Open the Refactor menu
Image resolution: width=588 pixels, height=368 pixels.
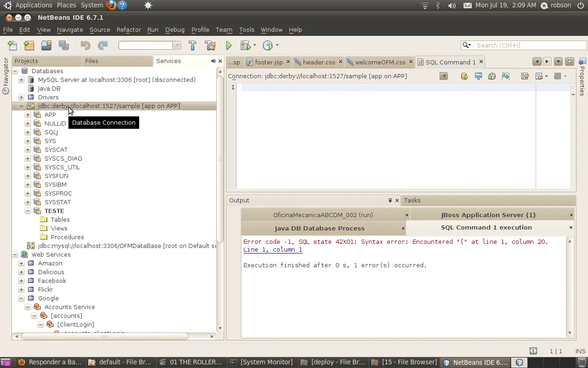pyautogui.click(x=129, y=29)
